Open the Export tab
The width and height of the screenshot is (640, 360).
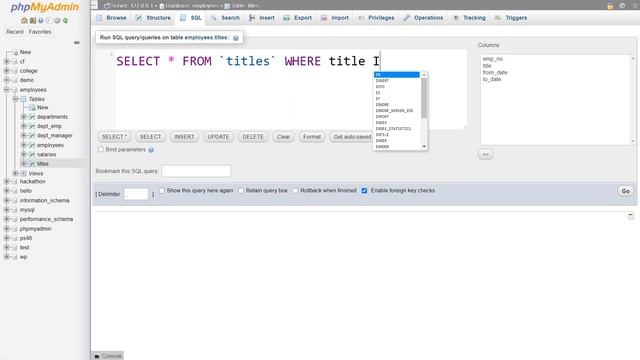coord(298,18)
